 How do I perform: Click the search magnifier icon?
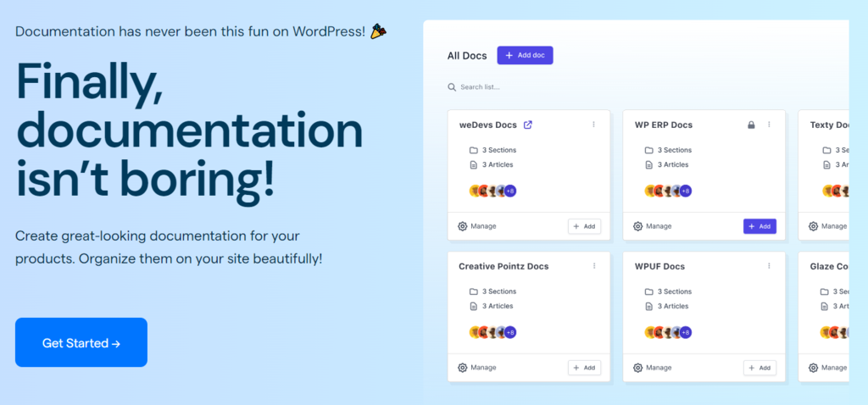point(452,87)
